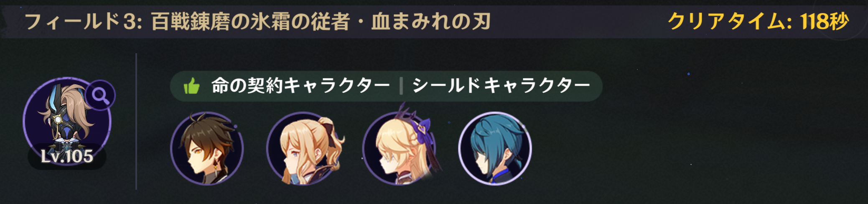Select the シールドキャラクター recommendation tag
868x204 pixels.
[x=501, y=86]
